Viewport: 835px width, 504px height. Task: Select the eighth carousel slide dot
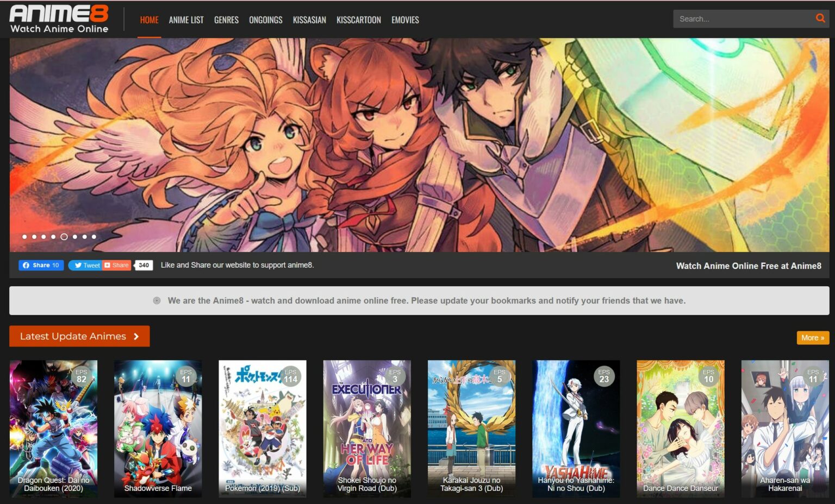coord(94,237)
